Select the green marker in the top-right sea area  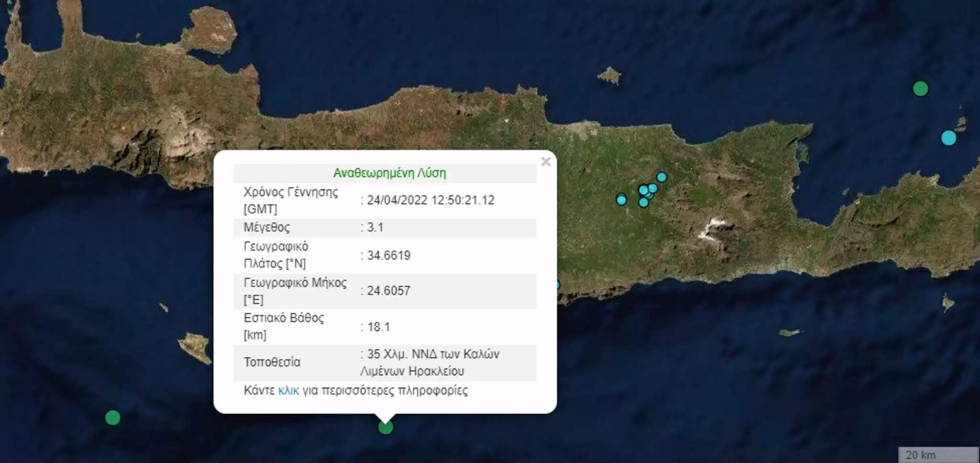pos(920,88)
